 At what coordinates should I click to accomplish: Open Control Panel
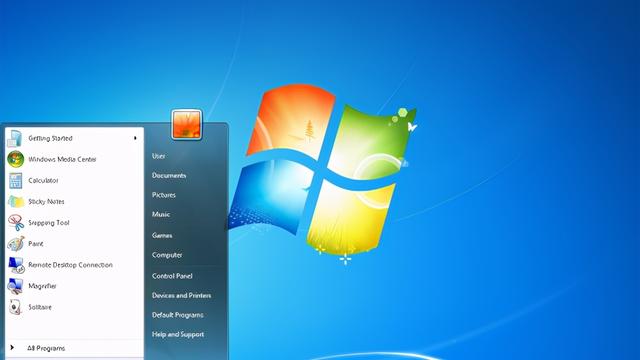point(172,276)
